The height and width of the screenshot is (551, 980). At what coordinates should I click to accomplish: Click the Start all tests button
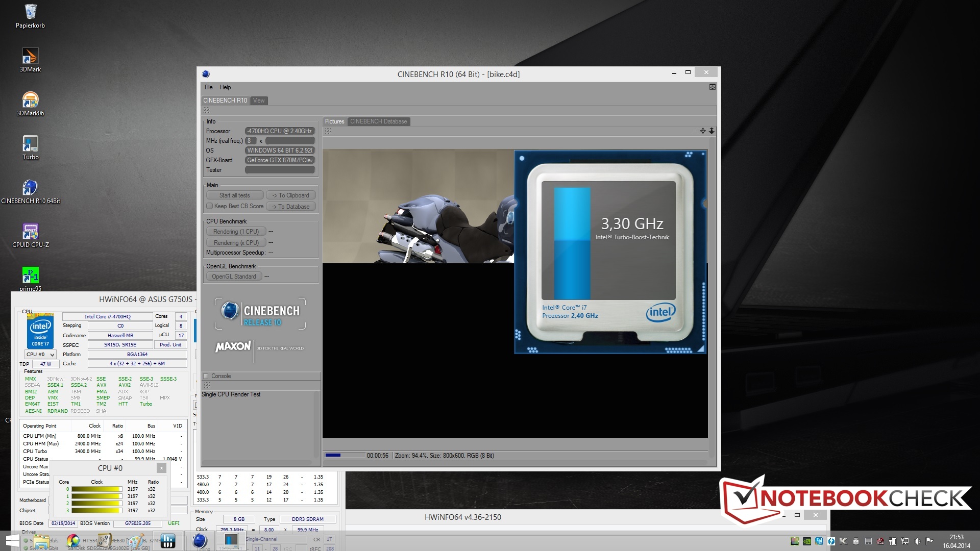tap(235, 195)
